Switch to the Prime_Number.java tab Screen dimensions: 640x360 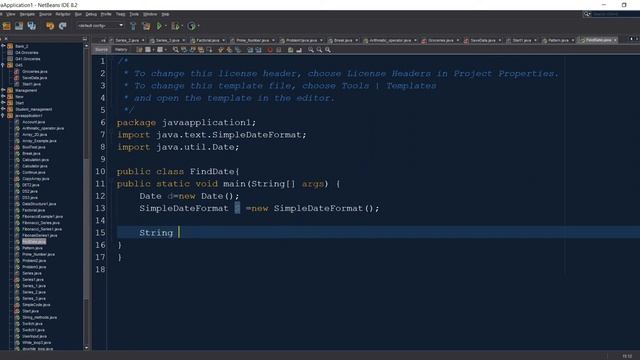(252, 40)
